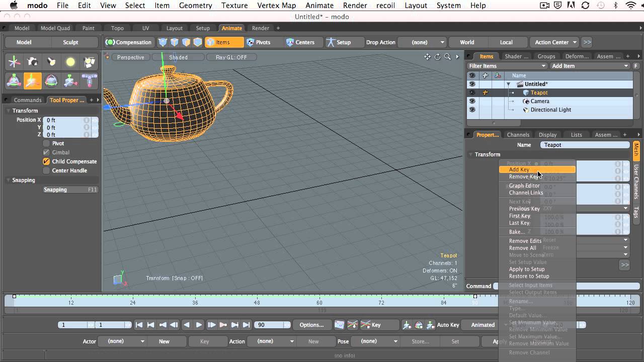
Task: Click the camera item icon in tool palette
Action: (x=33, y=62)
